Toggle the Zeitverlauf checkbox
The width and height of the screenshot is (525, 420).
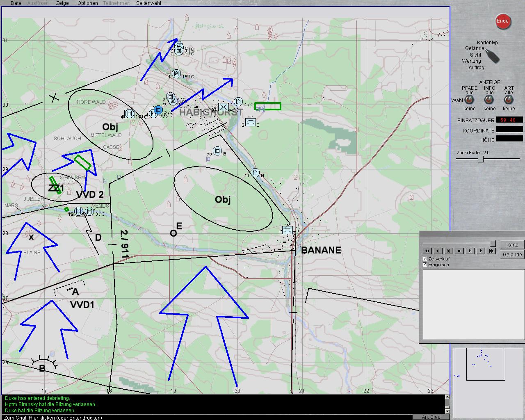tap(425, 259)
